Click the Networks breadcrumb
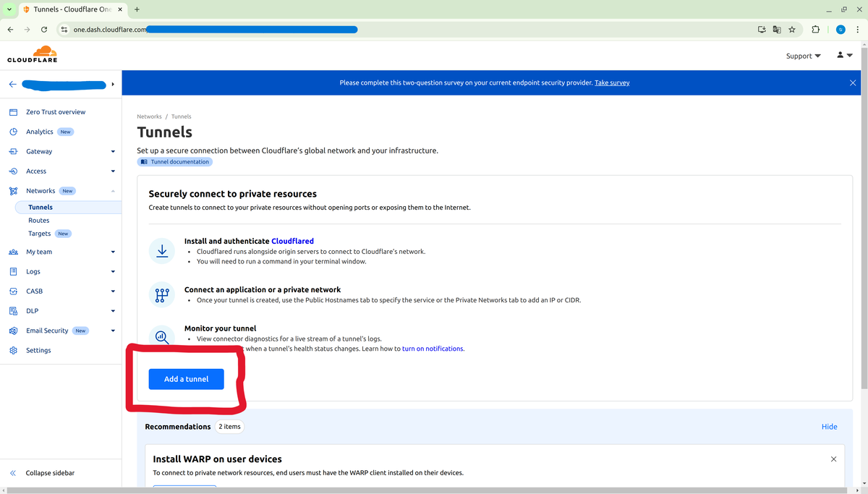868x494 pixels. (150, 116)
